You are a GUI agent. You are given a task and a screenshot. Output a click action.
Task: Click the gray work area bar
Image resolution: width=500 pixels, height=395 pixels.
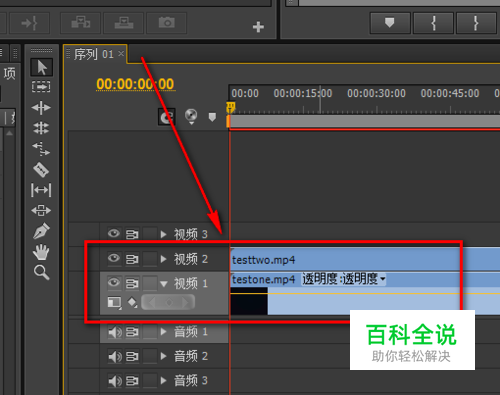[365, 121]
